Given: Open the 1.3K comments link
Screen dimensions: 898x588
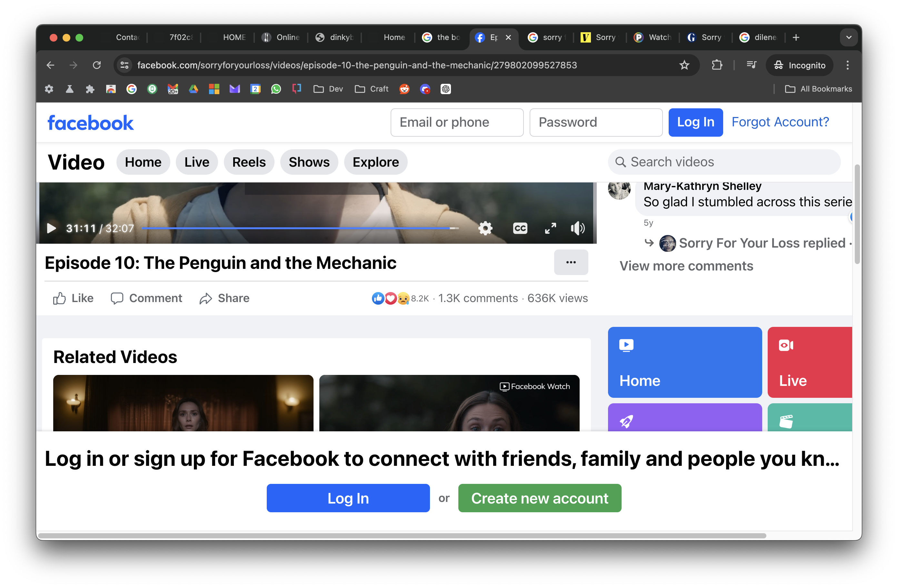Looking at the screenshot, I should (x=478, y=298).
